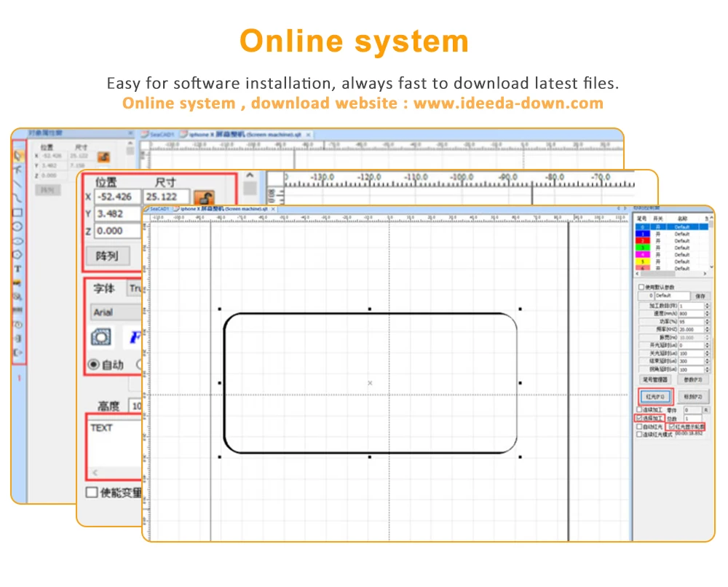Select the red pen 2 swatch
Screen dimensions: 728x587
click(643, 240)
